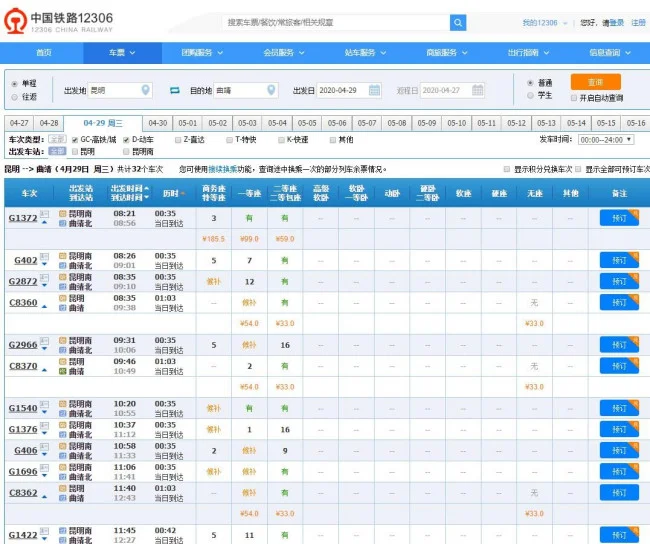Click 预订 to book train G406
This screenshot has width=650, height=544.
pyautogui.click(x=619, y=451)
